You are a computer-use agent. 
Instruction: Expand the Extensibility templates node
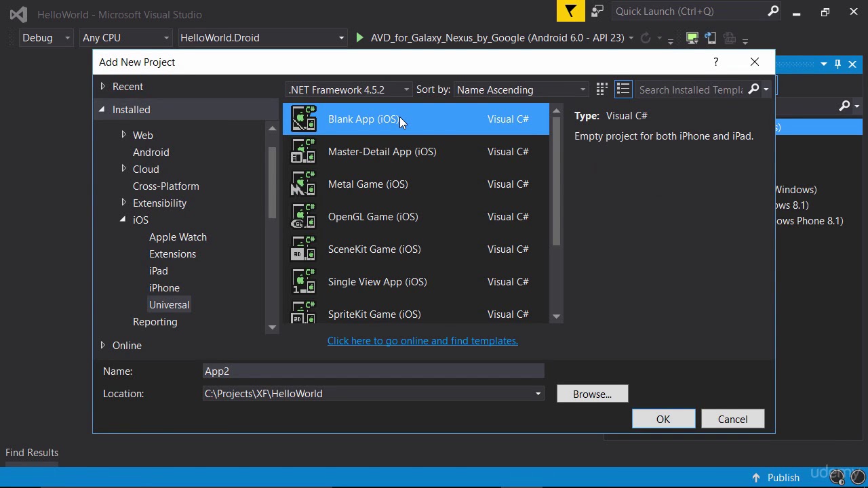[123, 203]
